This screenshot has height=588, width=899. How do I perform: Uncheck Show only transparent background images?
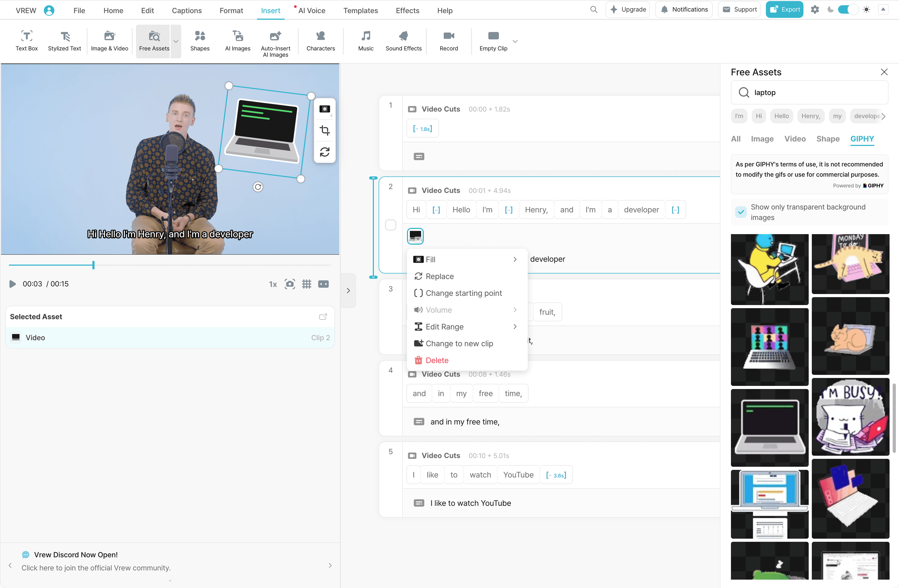pos(741,212)
